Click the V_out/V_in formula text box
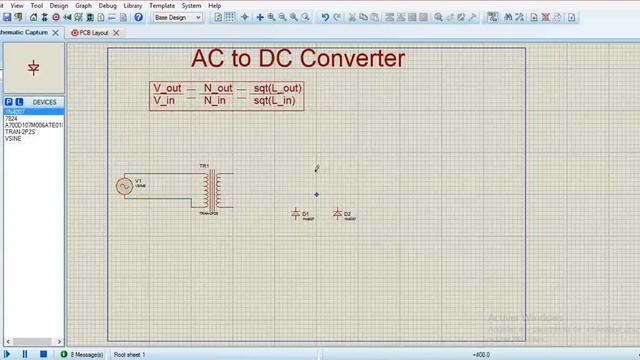Screen dimensions: 640x360 [227, 96]
